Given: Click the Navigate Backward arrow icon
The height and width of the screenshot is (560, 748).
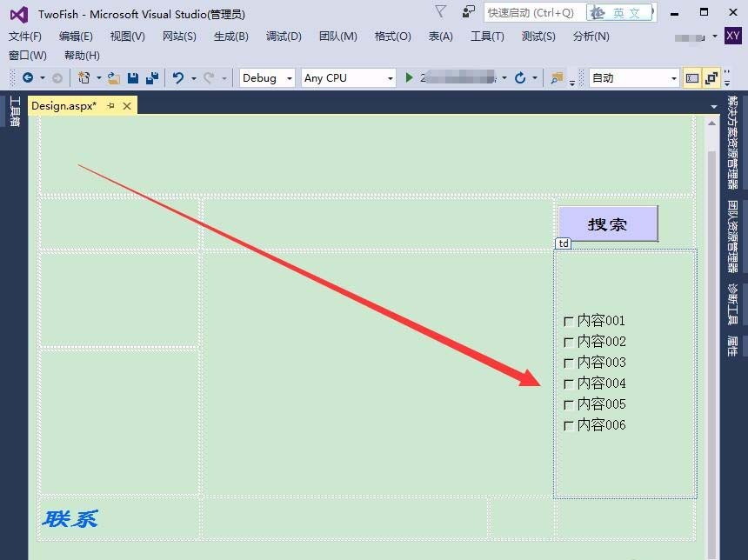Looking at the screenshot, I should tap(28, 77).
